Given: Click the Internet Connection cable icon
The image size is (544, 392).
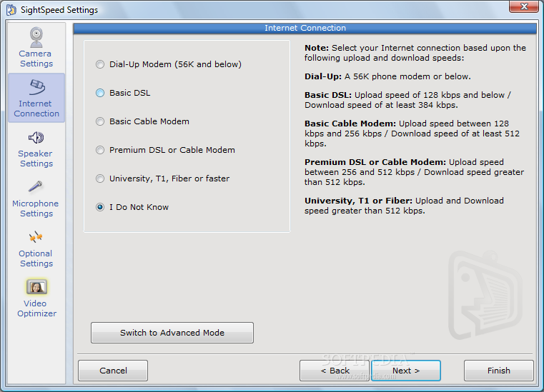Looking at the screenshot, I should click(x=36, y=87).
